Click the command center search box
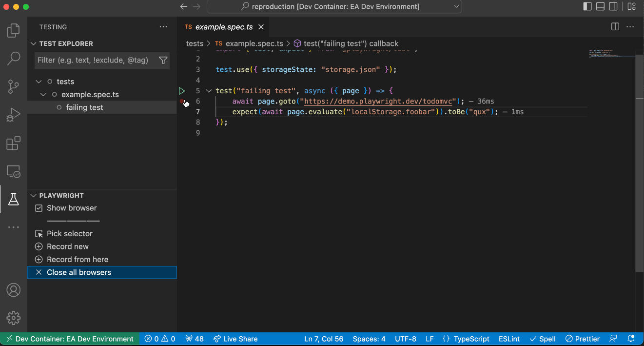 coord(334,7)
